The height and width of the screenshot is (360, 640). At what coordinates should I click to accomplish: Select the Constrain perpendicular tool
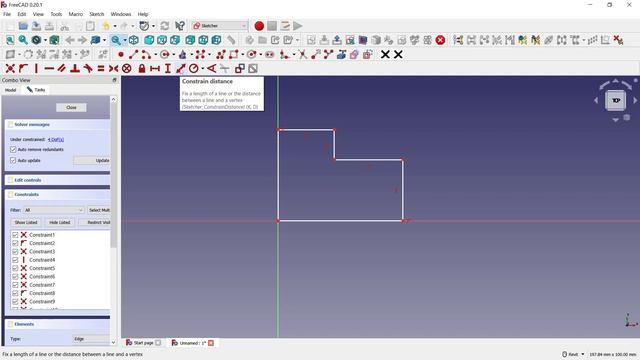pos(75,69)
